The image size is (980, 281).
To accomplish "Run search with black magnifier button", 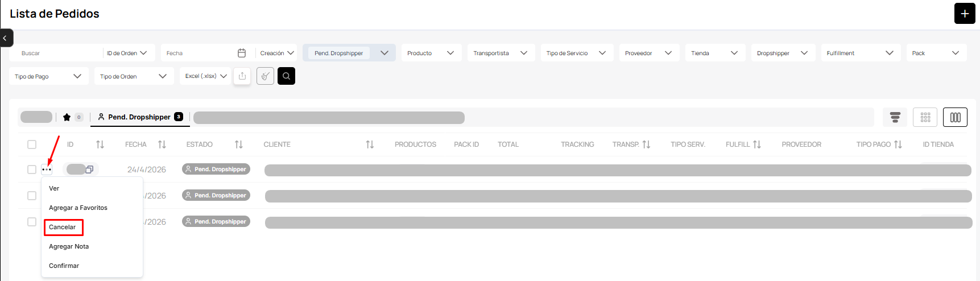I will tap(286, 76).
